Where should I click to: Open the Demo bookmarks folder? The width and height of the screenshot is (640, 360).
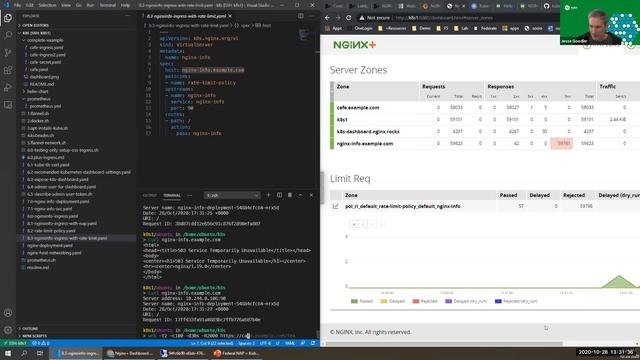[422, 29]
